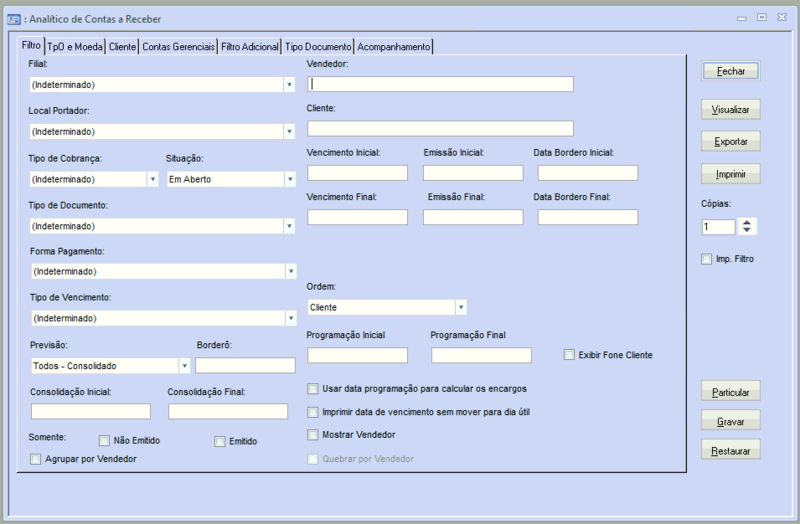Open the Local Portador dropdown

[x=289, y=132]
